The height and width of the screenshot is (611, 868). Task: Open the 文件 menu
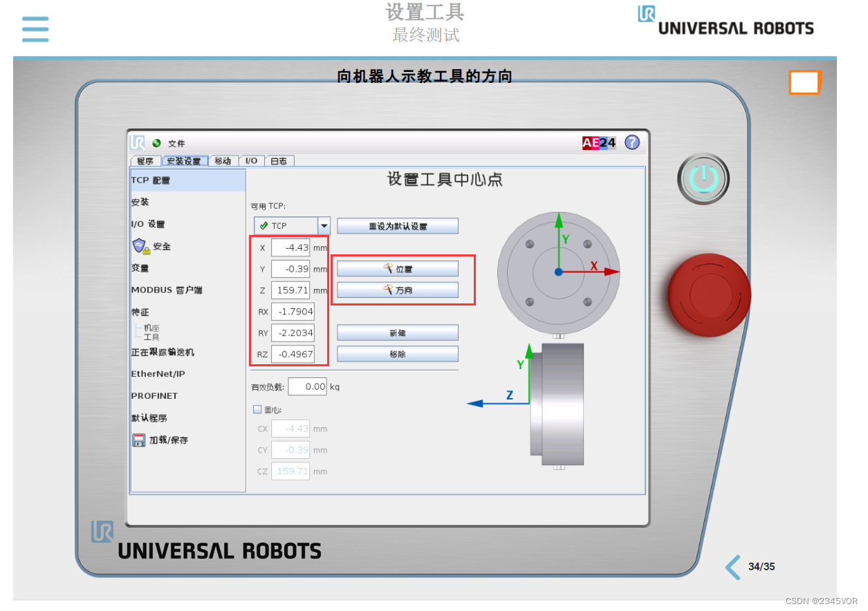point(176,144)
